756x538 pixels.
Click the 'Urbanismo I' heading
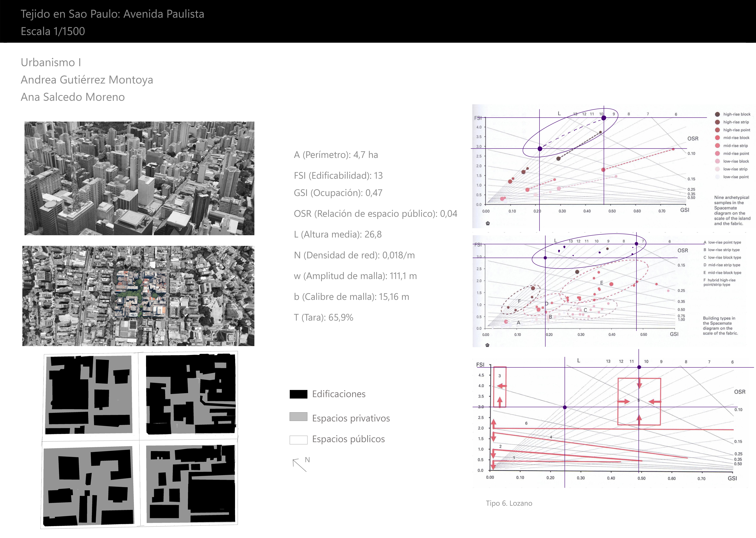point(51,62)
